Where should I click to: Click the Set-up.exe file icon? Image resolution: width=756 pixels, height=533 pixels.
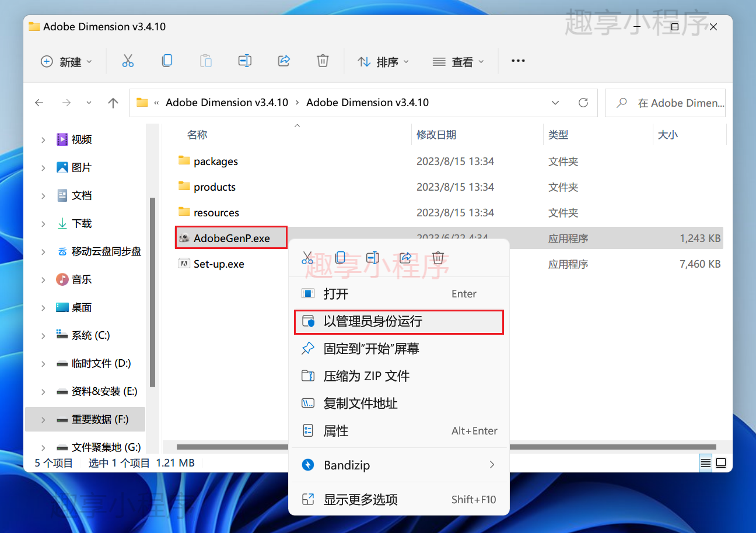click(184, 264)
